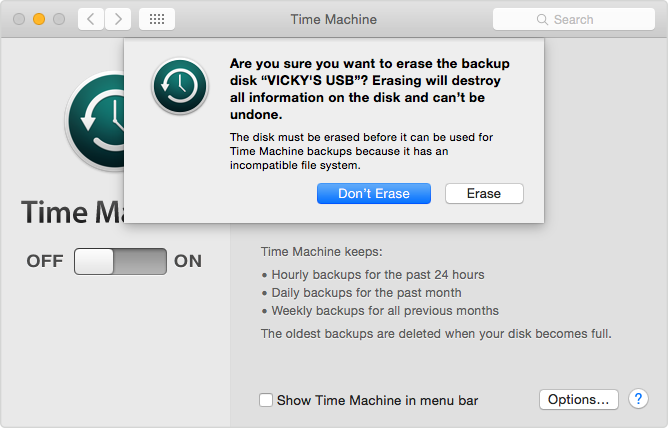This screenshot has height=428, width=668.
Task: Click the Time Machine icon in the dialog
Action: pyautogui.click(x=180, y=86)
